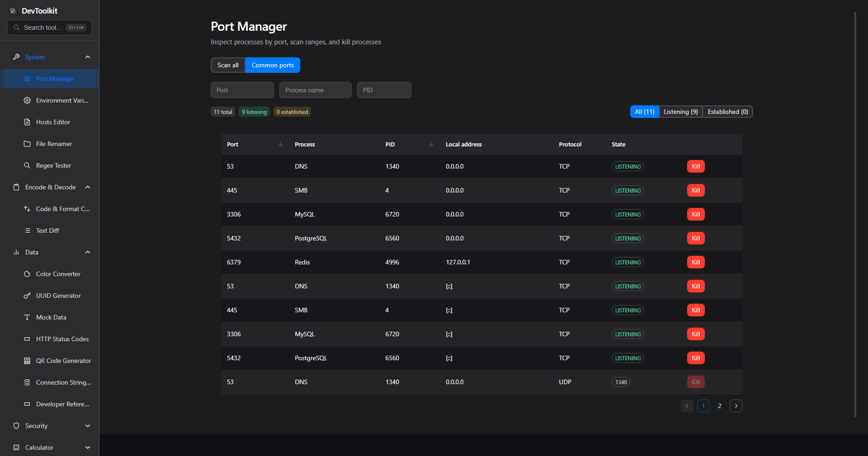
Task: Click the Connection String database icon
Action: [x=27, y=382]
